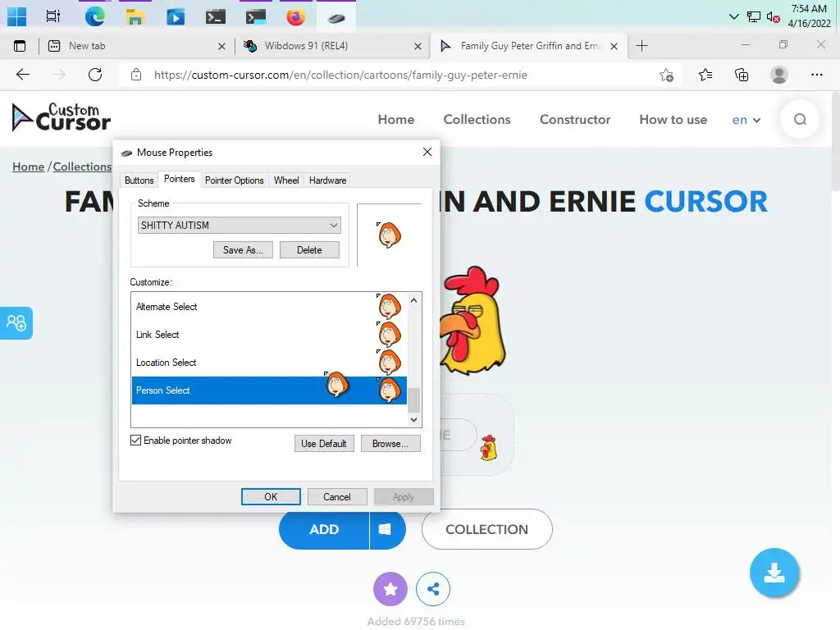Refresh the current page

coord(95,75)
